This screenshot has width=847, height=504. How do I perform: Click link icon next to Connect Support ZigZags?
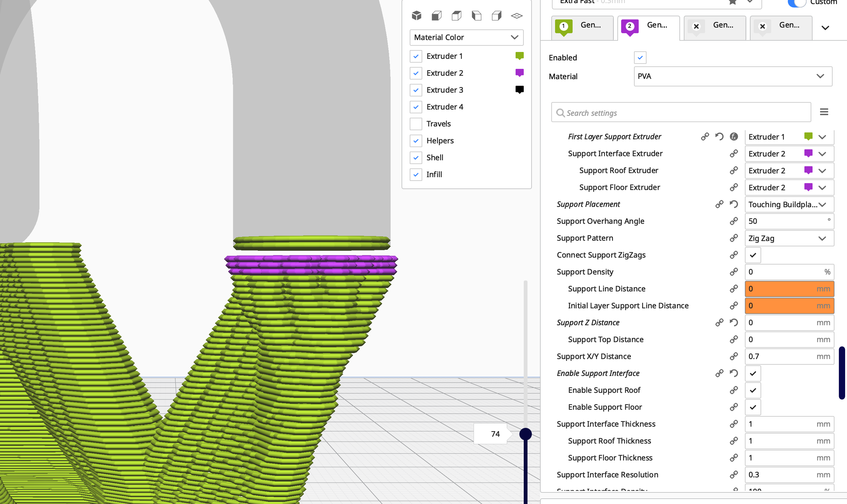(x=734, y=255)
